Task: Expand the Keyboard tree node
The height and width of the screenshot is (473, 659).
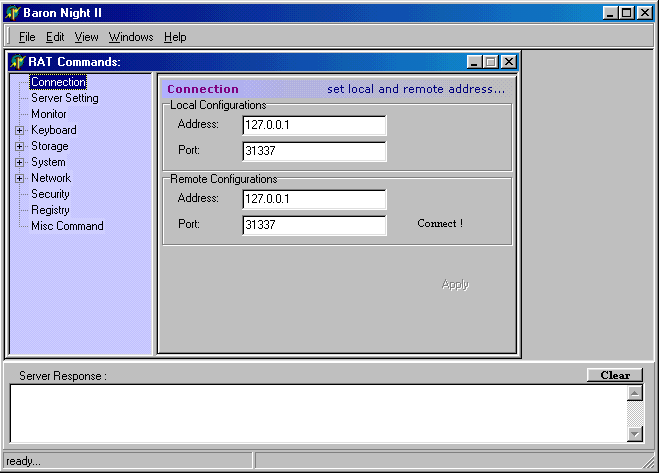Action: coord(19,130)
